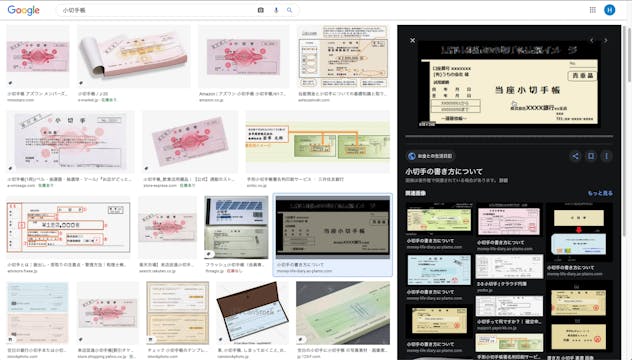Click product tag on blue barcode thumbnail
Screen dimensions: 632x360
[x=208, y=254]
